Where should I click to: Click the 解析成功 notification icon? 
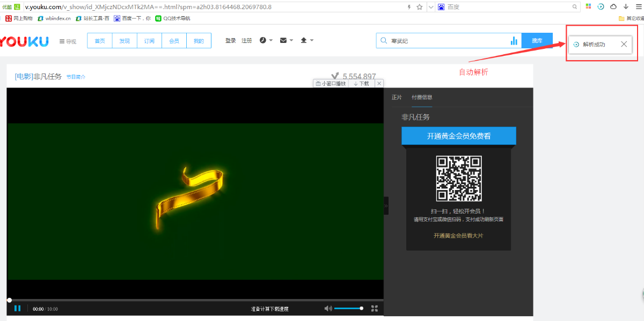pos(576,45)
